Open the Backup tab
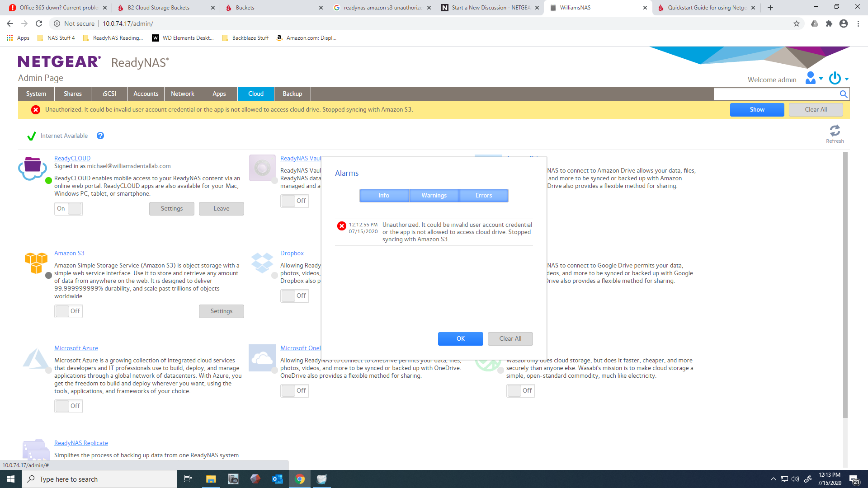The width and height of the screenshot is (868, 488). tap(292, 94)
